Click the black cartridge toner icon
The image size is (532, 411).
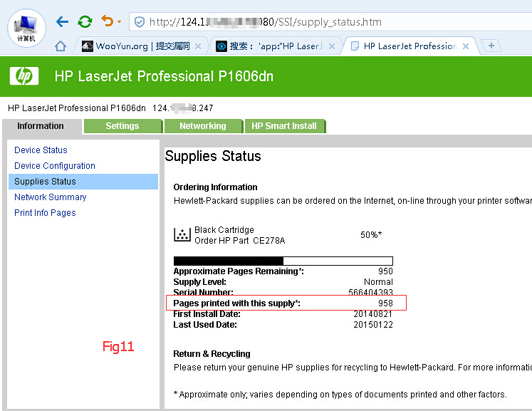pyautogui.click(x=182, y=234)
